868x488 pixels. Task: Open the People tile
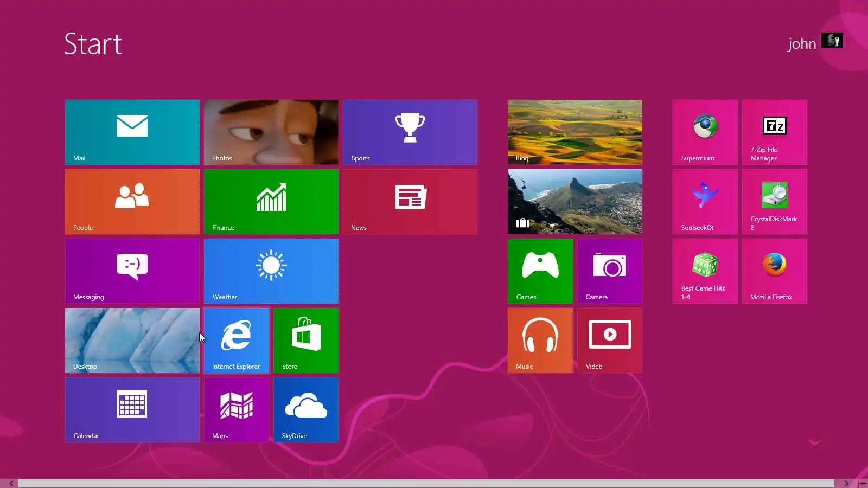(132, 202)
